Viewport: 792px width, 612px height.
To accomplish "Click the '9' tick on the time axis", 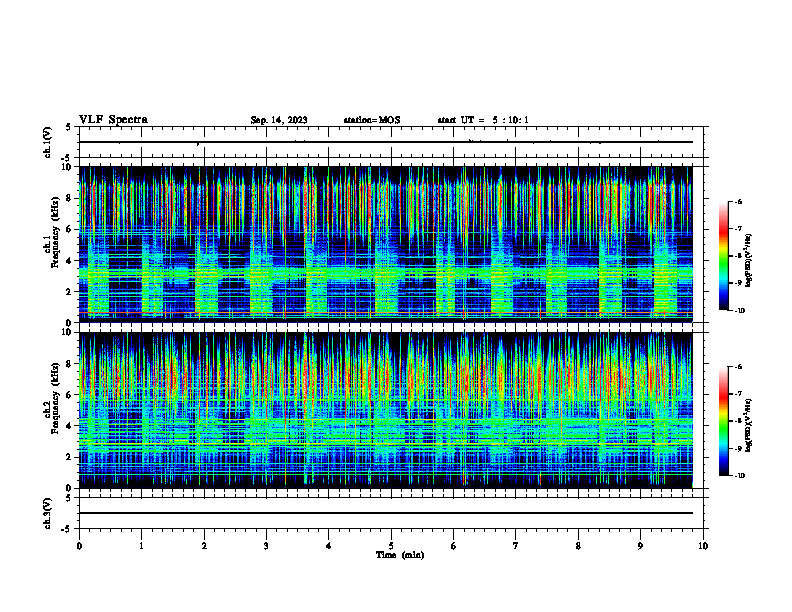I will [640, 546].
